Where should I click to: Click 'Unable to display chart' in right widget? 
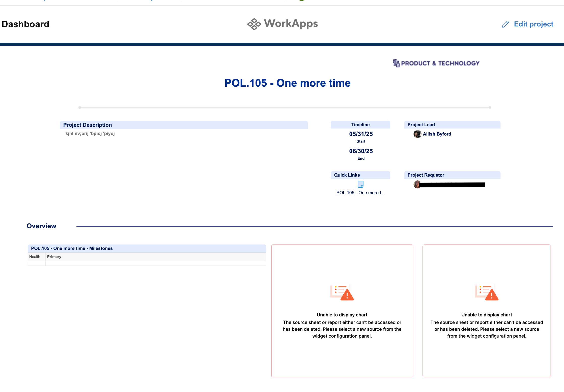click(487, 315)
